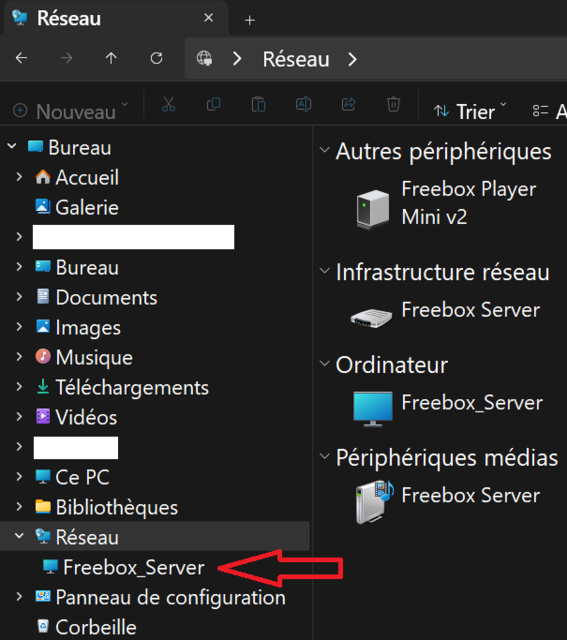Close the Réseau tab

(x=209, y=18)
